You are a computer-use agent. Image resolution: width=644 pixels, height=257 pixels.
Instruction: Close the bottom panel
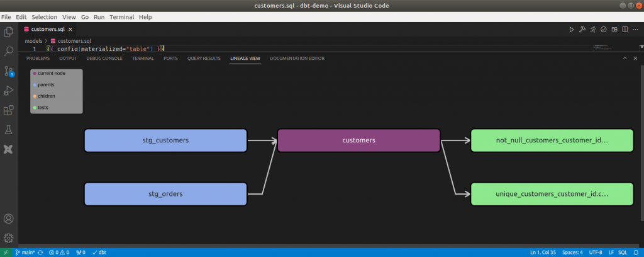click(635, 59)
